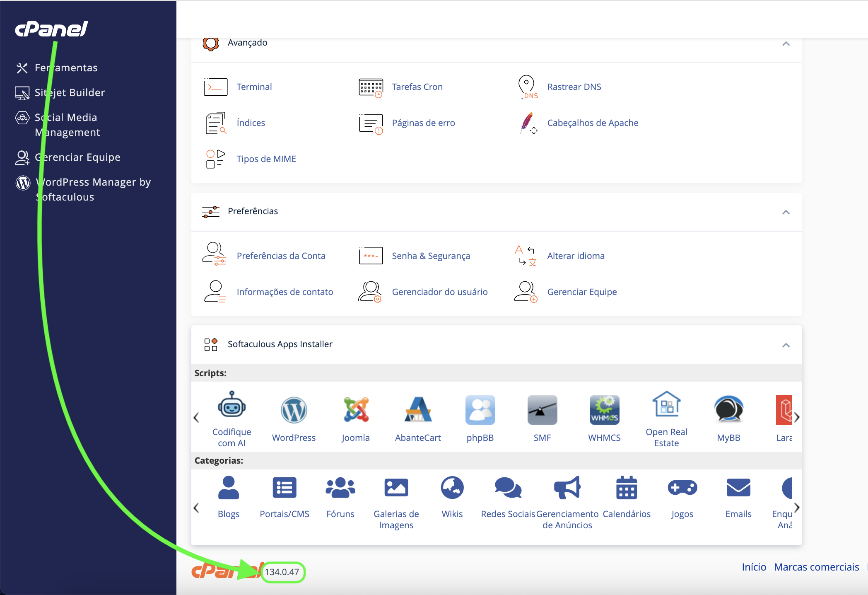This screenshot has height=595, width=868.
Task: Open the Senha & Segurança link
Action: click(431, 256)
